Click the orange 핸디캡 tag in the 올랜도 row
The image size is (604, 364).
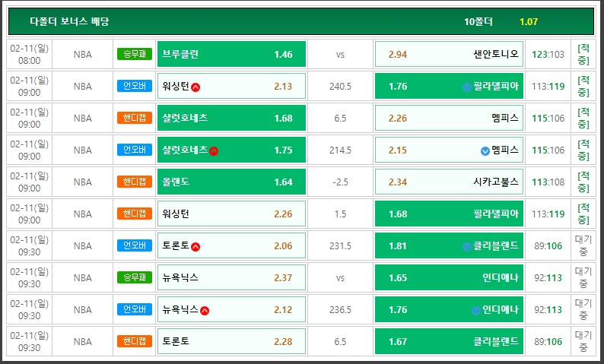(135, 181)
